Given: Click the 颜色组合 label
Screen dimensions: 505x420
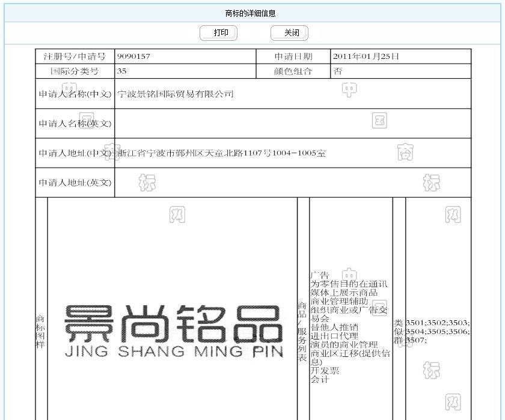Looking at the screenshot, I should 293,71.
